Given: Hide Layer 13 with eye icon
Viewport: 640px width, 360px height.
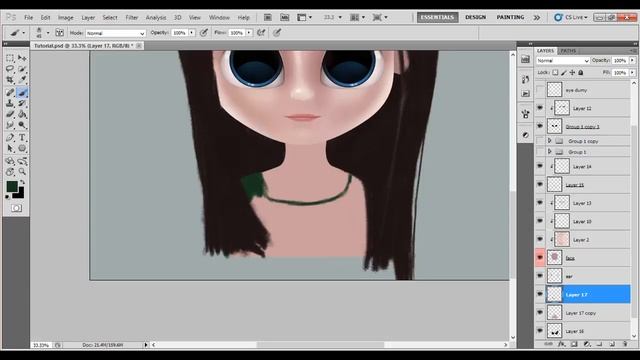Looking at the screenshot, I should click(540, 203).
